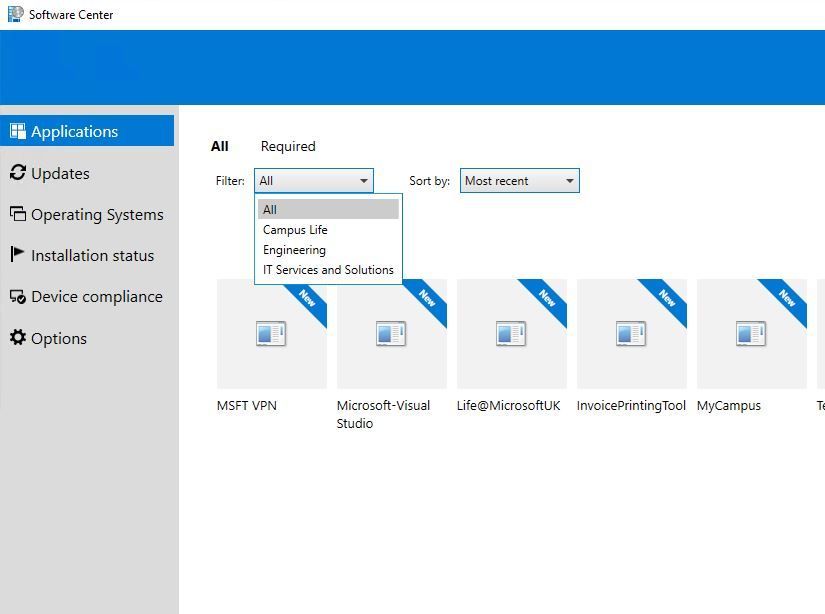Open the MyCampus application tile
Image resolution: width=825 pixels, height=614 pixels.
[x=751, y=334]
